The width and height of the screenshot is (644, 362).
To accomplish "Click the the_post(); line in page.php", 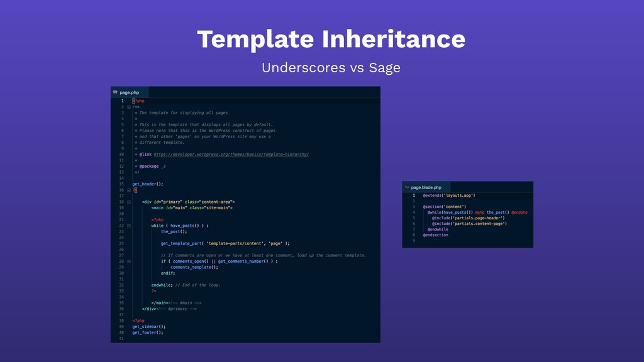I will 174,231.
